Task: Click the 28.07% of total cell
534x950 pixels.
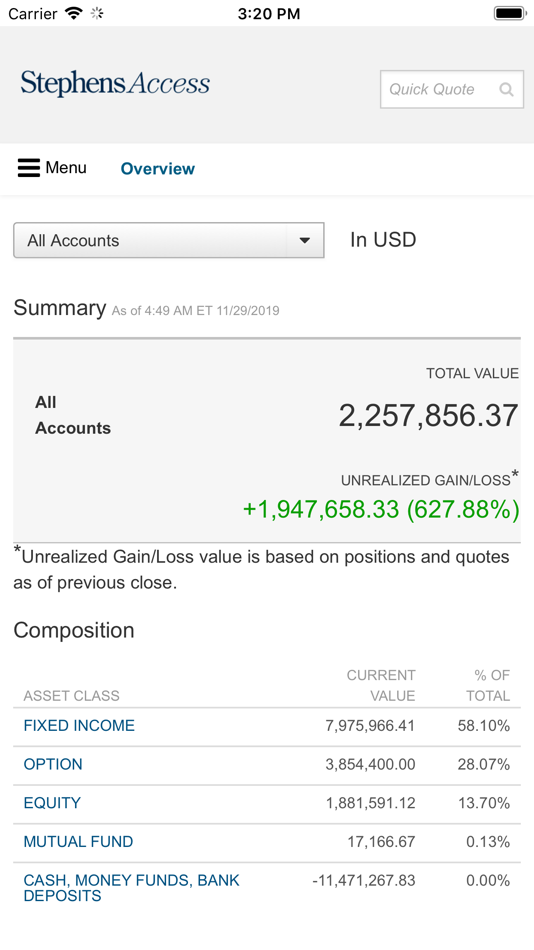Action: point(484,764)
